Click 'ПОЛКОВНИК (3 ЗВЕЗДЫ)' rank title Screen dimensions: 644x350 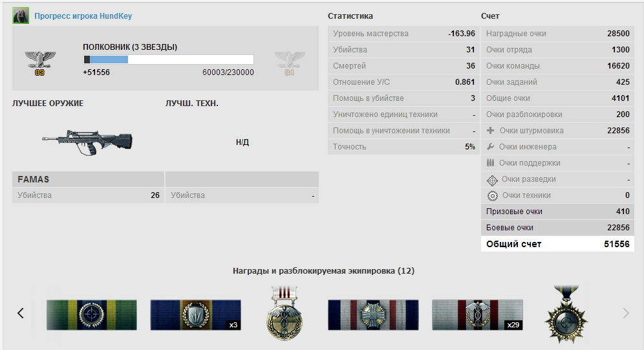point(130,47)
